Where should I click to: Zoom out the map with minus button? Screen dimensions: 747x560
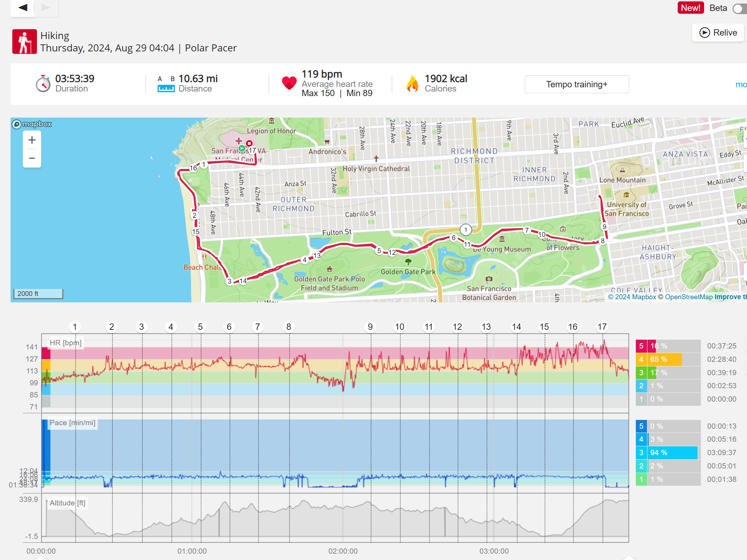point(32,158)
